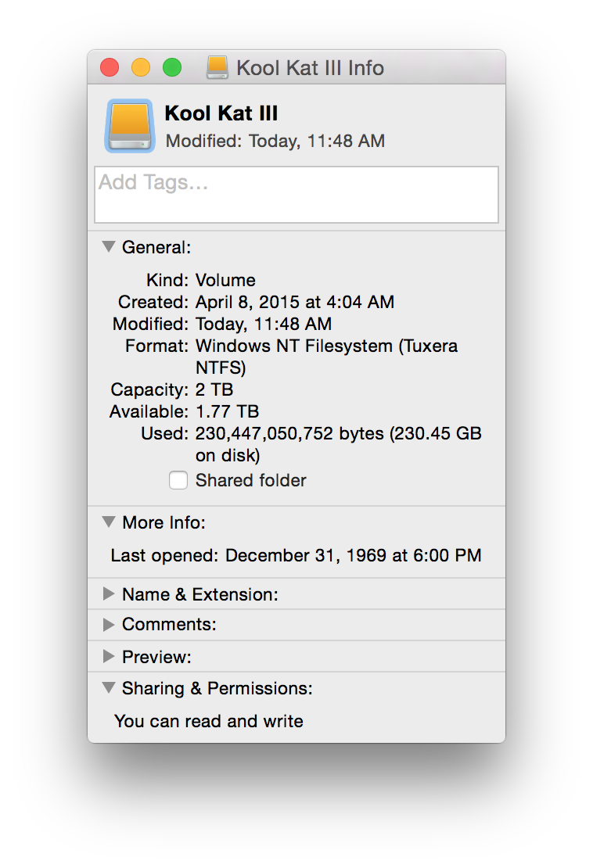Click the small drive icon in title bar
Image resolution: width=593 pixels, height=868 pixels.
[217, 67]
